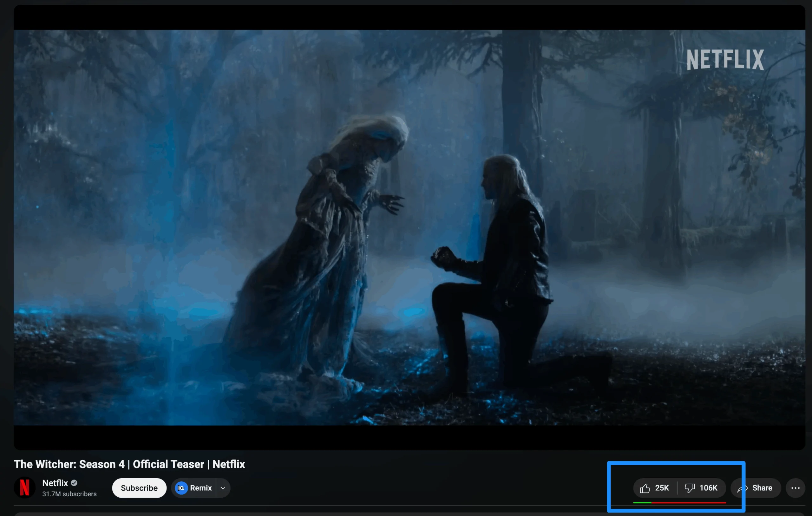Subscribe to the Netflix channel

tap(139, 488)
